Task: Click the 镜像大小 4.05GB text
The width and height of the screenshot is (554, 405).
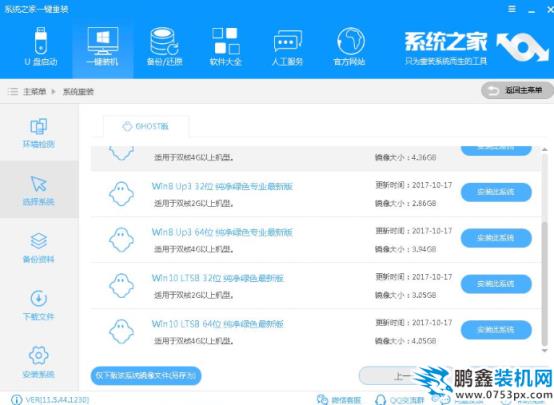Action: [405, 341]
